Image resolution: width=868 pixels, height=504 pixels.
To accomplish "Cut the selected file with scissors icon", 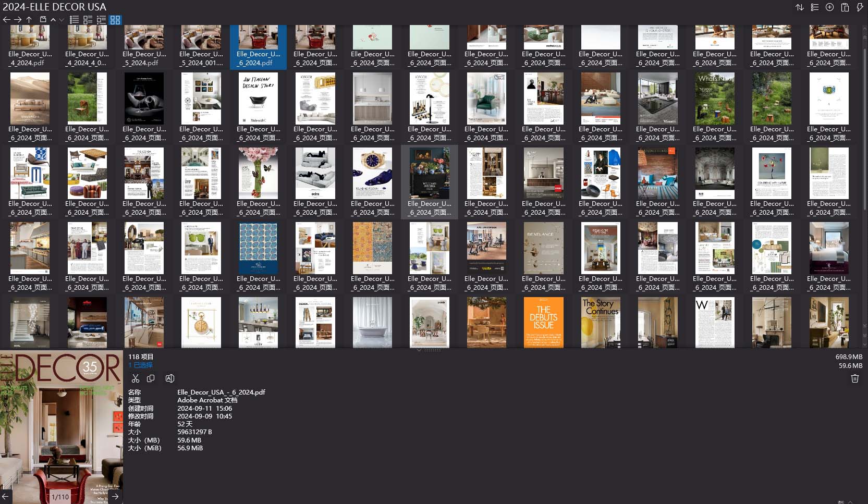I will (x=136, y=378).
